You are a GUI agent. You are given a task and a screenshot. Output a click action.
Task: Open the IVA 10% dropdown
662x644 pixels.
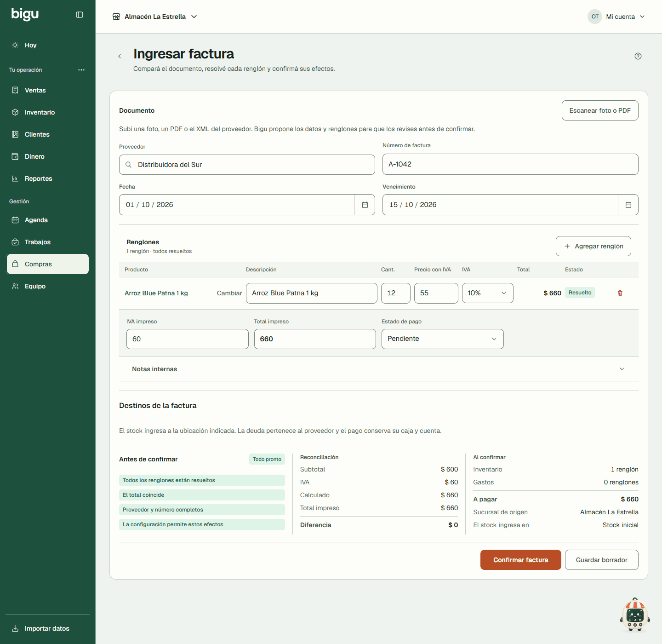(x=488, y=293)
